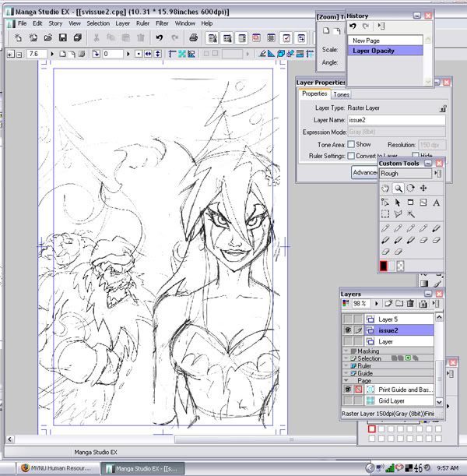Toggle eye icon for Print Guide layer
Viewport: 467px width, 476px height.
coord(347,389)
